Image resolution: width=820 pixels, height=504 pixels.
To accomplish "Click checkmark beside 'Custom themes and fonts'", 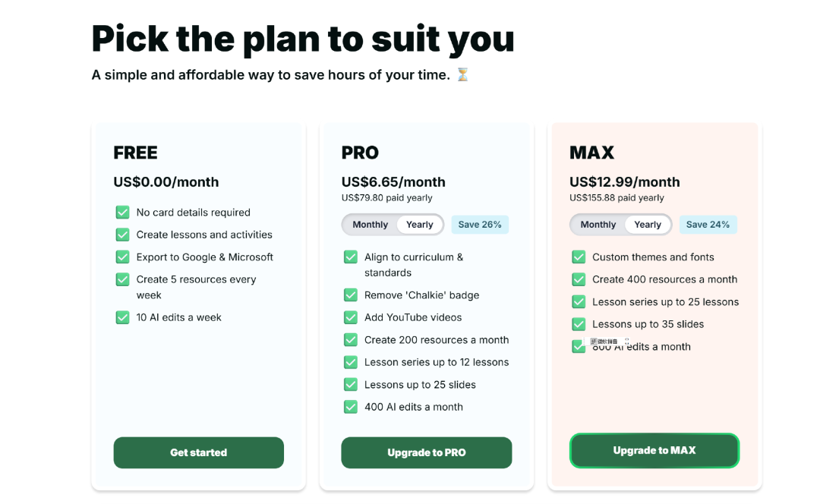I will point(578,257).
